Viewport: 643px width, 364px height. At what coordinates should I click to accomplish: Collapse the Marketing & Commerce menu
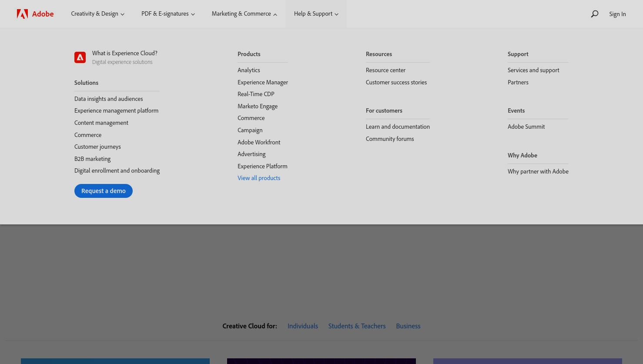(244, 14)
